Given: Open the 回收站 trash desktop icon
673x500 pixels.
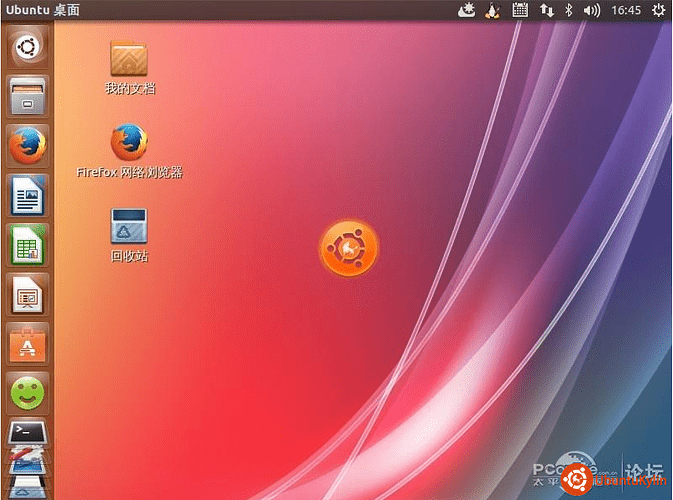Looking at the screenshot, I should [x=129, y=226].
